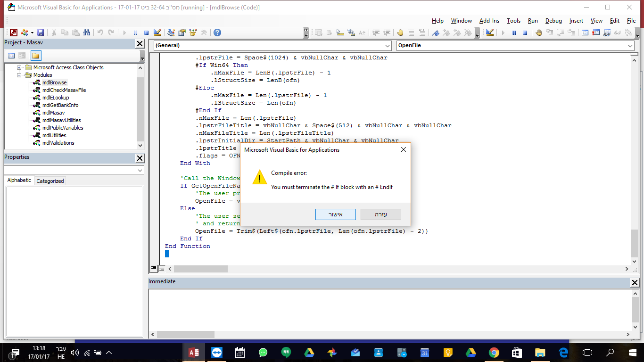This screenshot has height=362, width=644.
Task: Click the View Microsoft Access toolbar icon
Action: tap(14, 33)
